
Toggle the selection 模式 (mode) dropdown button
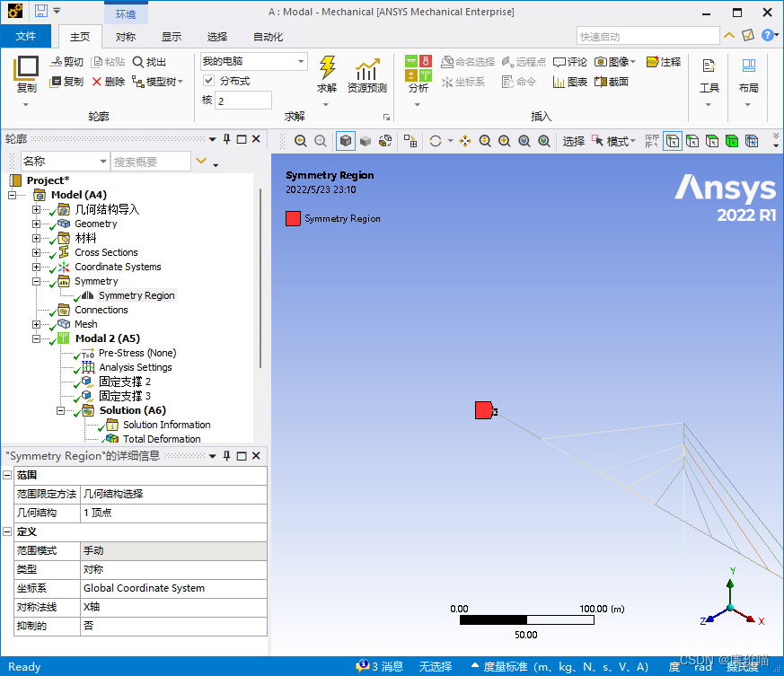(x=614, y=142)
